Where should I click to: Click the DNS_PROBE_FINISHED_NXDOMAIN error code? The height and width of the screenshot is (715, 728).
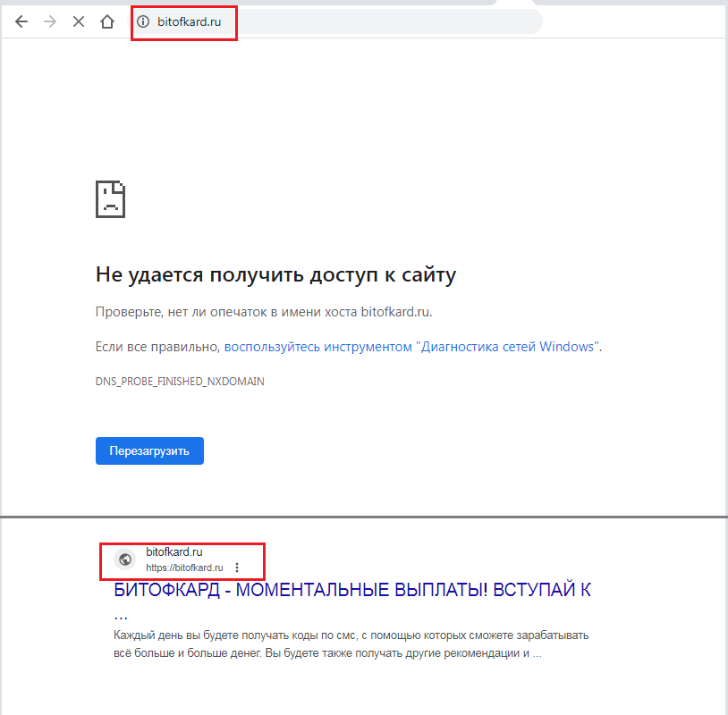pyautogui.click(x=180, y=381)
